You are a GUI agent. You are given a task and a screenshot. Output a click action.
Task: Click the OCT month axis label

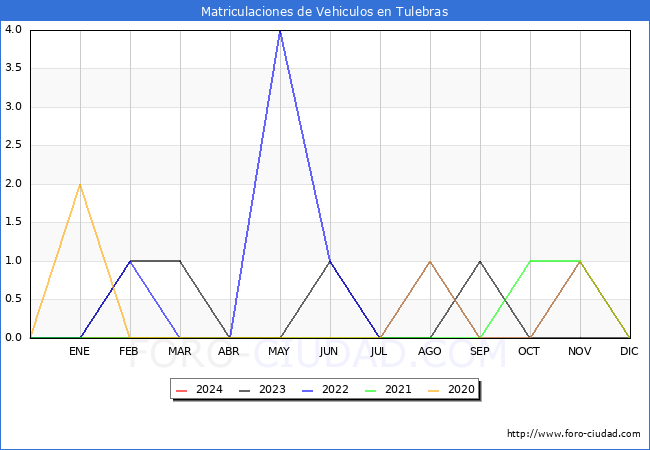tap(529, 351)
